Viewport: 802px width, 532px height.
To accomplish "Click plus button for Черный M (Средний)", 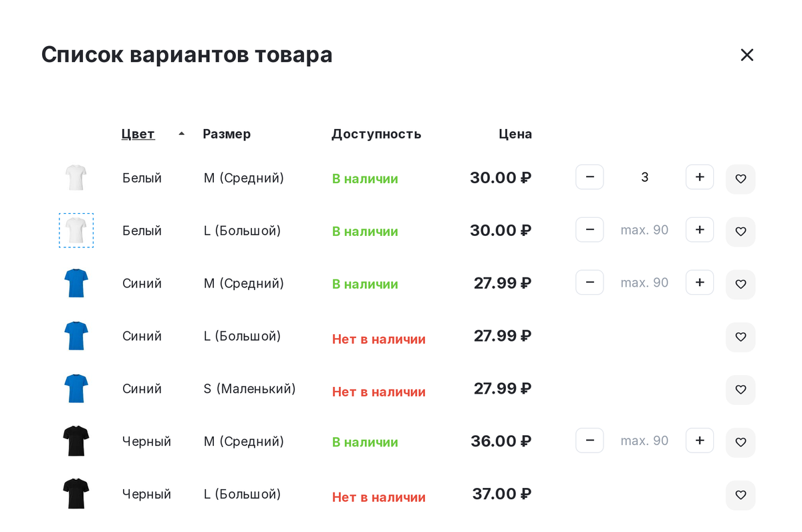I will point(700,440).
